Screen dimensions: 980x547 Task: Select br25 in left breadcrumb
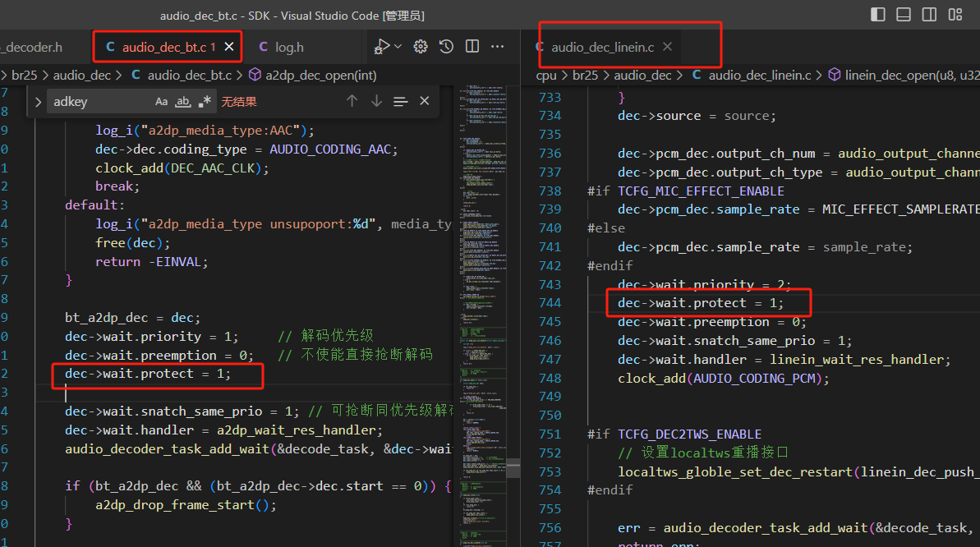25,75
